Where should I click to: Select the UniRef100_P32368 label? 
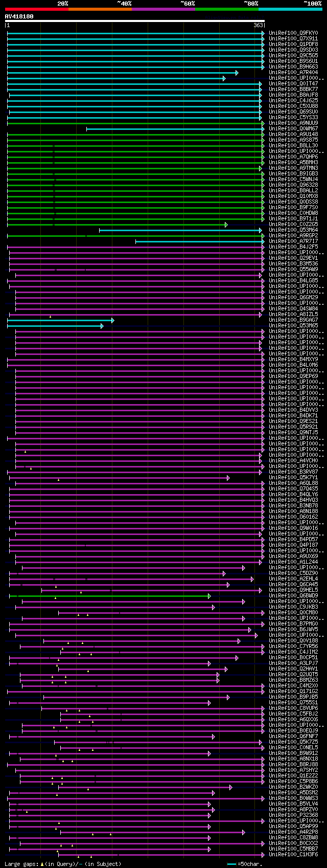point(293,815)
